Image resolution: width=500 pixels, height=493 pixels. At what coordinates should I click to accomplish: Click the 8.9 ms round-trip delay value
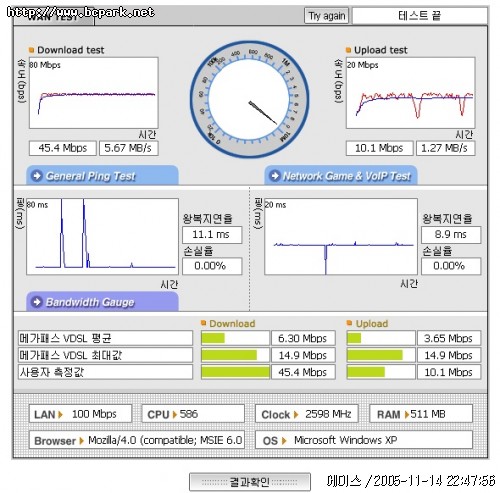(451, 235)
